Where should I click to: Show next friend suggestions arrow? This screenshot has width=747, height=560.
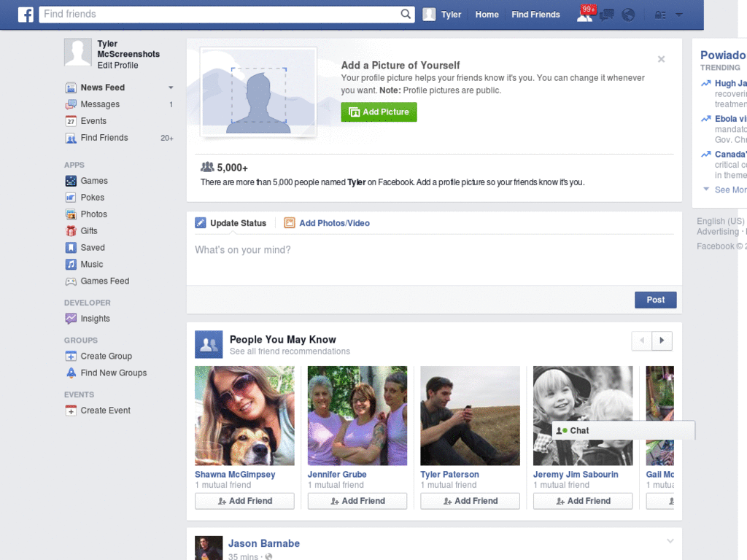coord(662,341)
